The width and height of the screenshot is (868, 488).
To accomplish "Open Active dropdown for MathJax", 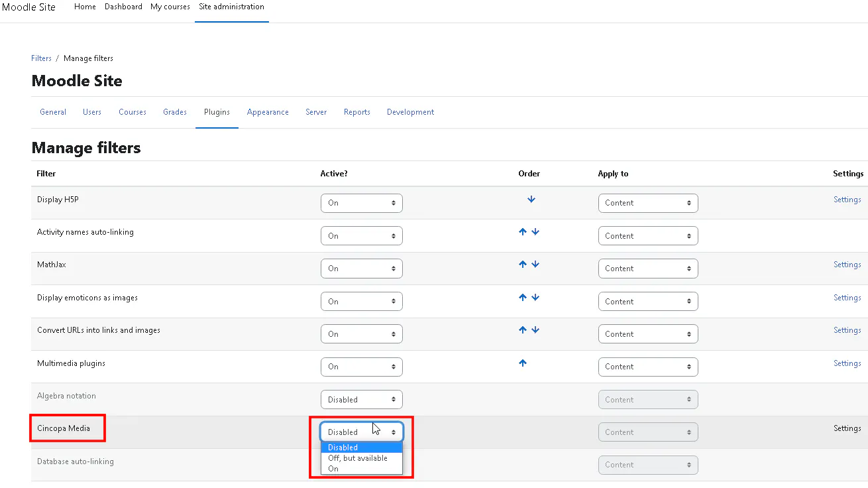I will [x=361, y=269].
